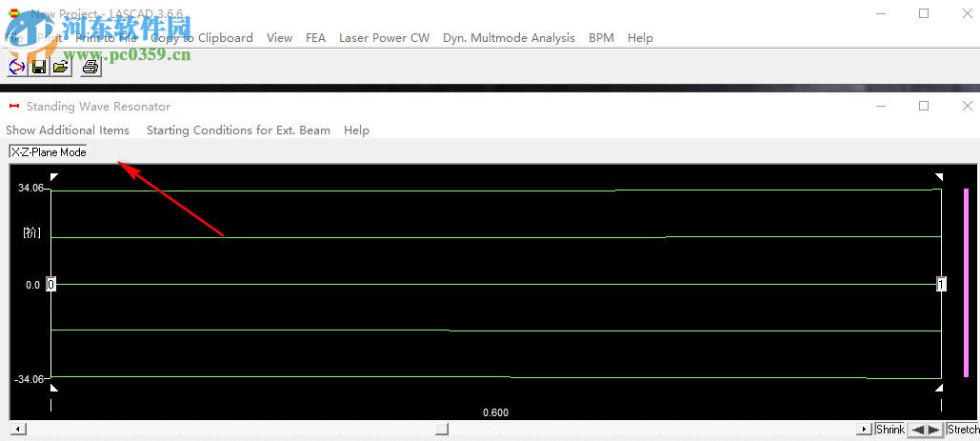Open the Laser Power CW menu
The image size is (980, 441).
pyautogui.click(x=385, y=38)
